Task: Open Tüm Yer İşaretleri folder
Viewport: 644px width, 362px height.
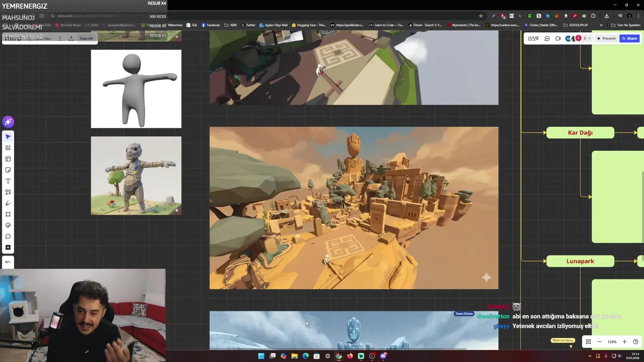Action: click(x=626, y=25)
